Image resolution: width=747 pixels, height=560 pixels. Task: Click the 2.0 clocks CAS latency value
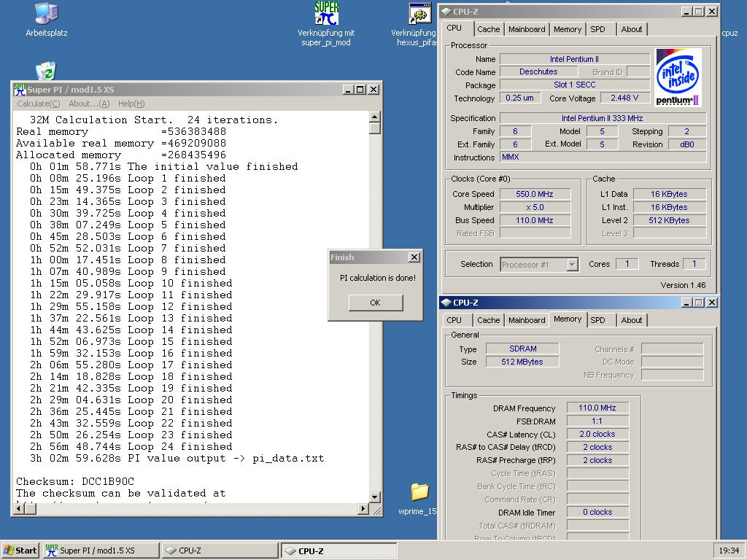(x=597, y=435)
